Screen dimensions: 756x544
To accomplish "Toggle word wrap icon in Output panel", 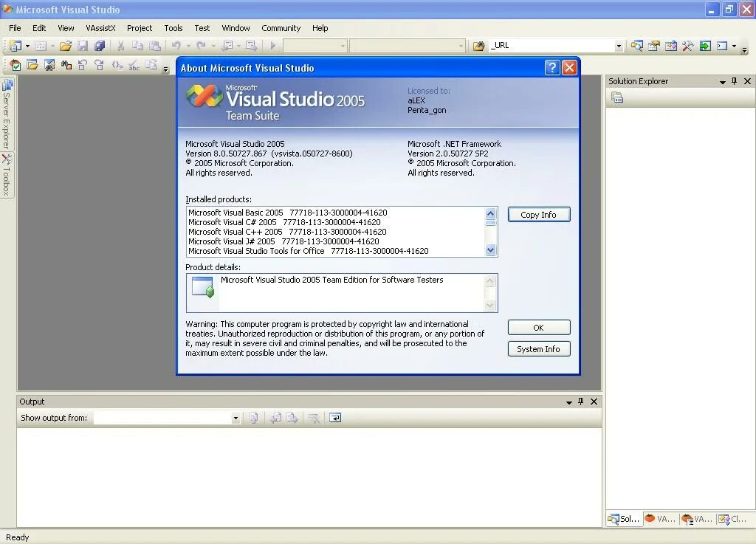I will click(x=335, y=418).
